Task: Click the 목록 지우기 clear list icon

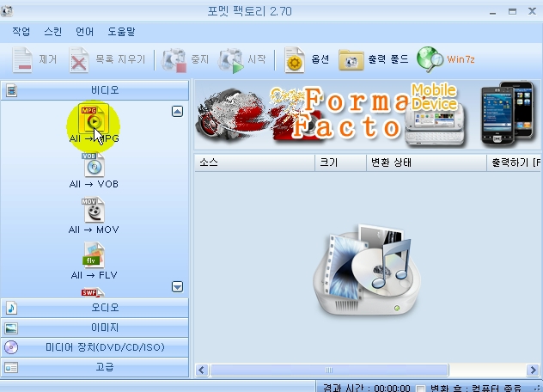Action: coord(79,60)
